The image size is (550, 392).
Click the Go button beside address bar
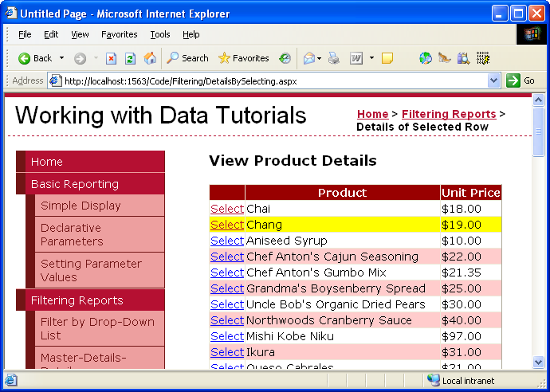pyautogui.click(x=521, y=80)
